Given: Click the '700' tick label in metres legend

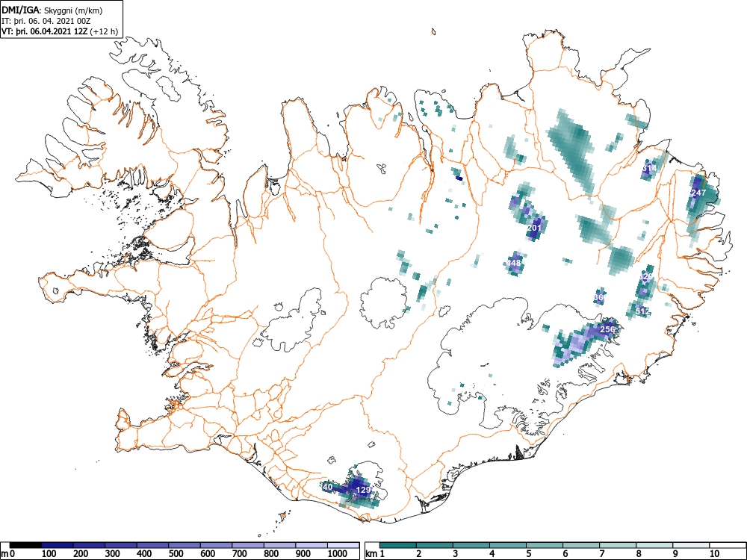Looking at the screenshot, I should (x=240, y=553).
